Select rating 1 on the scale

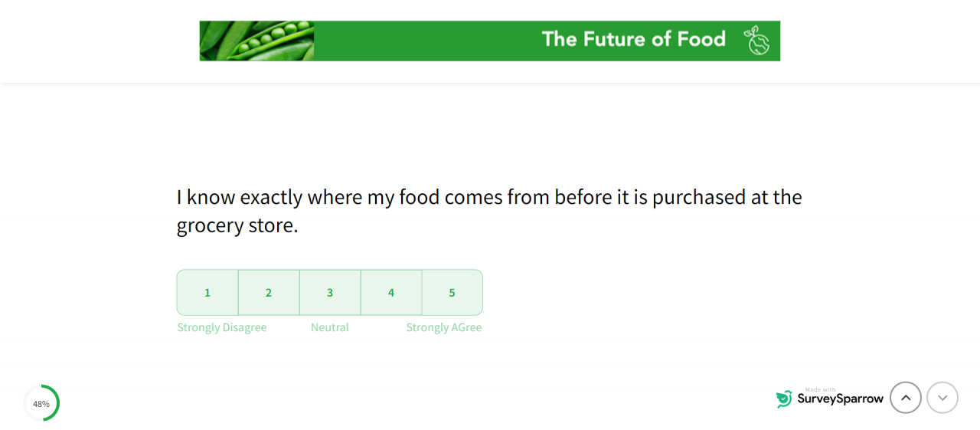click(207, 293)
